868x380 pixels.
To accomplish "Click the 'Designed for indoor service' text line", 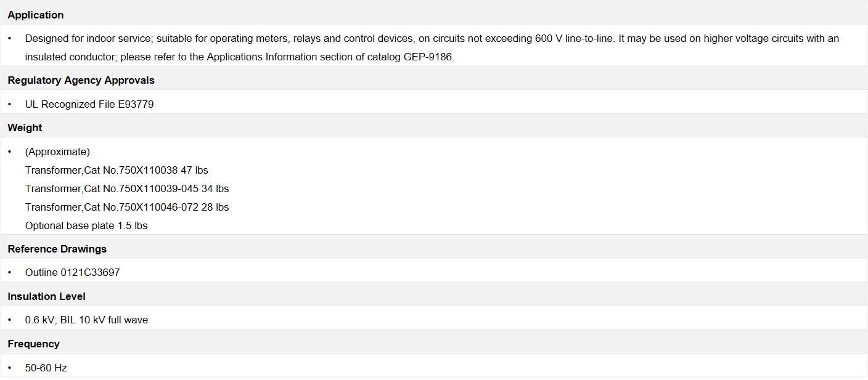I will pos(432,38).
